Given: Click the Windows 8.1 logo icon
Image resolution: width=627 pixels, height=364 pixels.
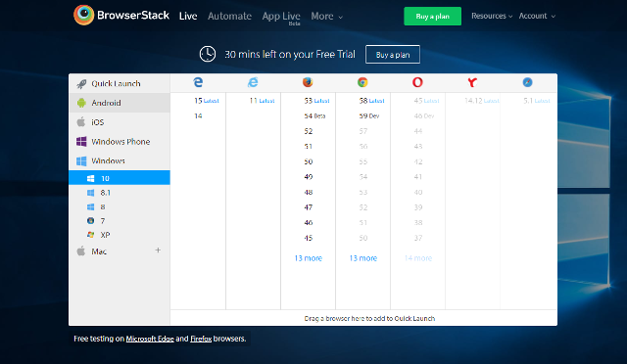Looking at the screenshot, I should (x=91, y=193).
